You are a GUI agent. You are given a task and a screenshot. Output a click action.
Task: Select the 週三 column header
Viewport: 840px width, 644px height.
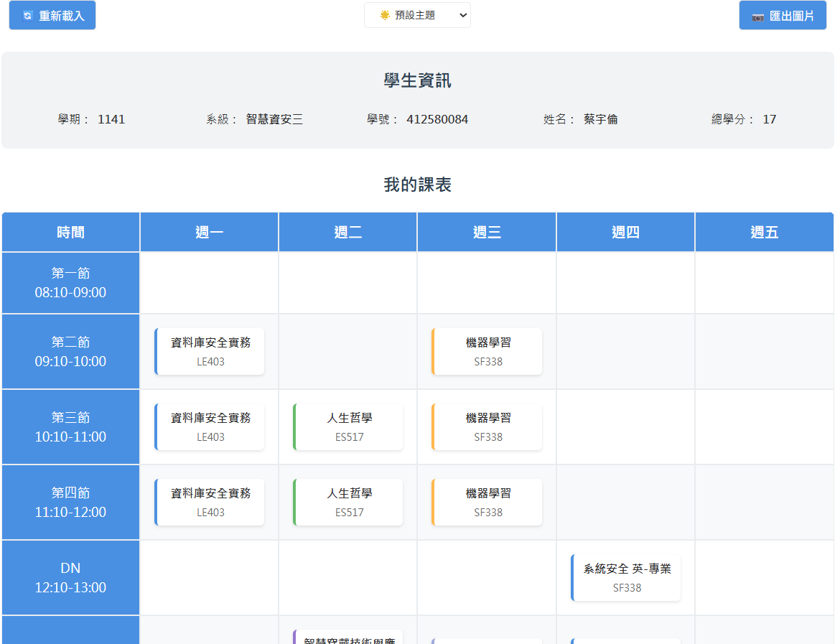[487, 232]
